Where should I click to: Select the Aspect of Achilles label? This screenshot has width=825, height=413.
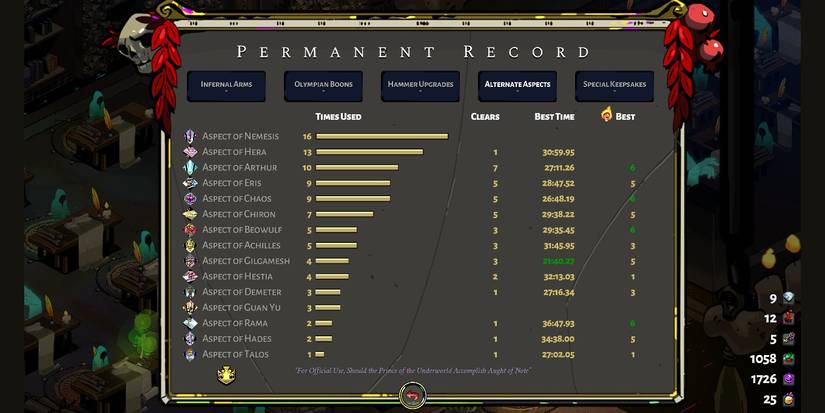[241, 245]
